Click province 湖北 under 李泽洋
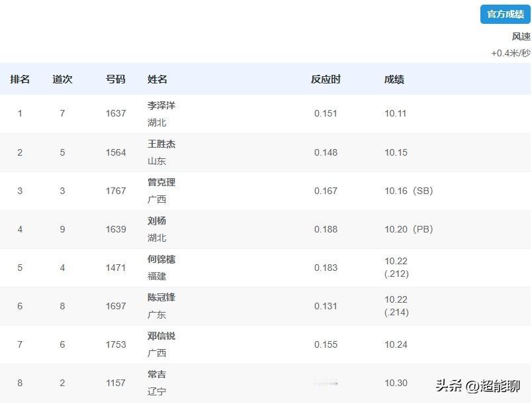Screen dimensions: 532x404 [x=157, y=123]
